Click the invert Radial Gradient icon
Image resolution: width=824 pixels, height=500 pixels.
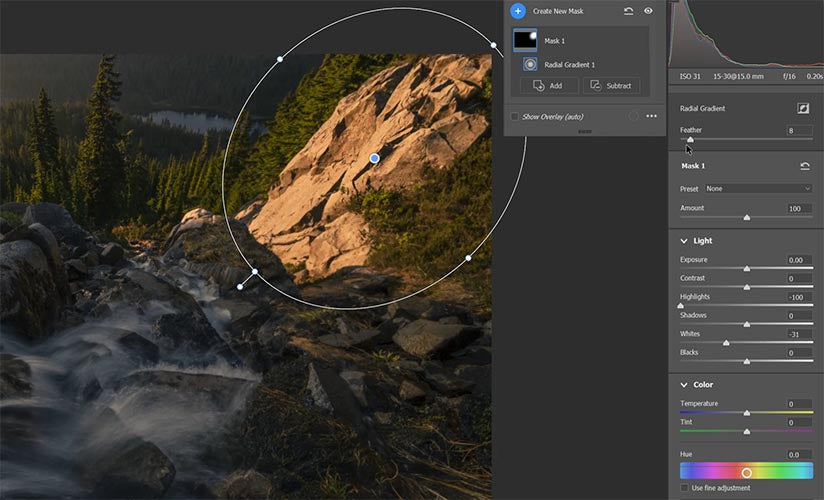[x=803, y=108]
